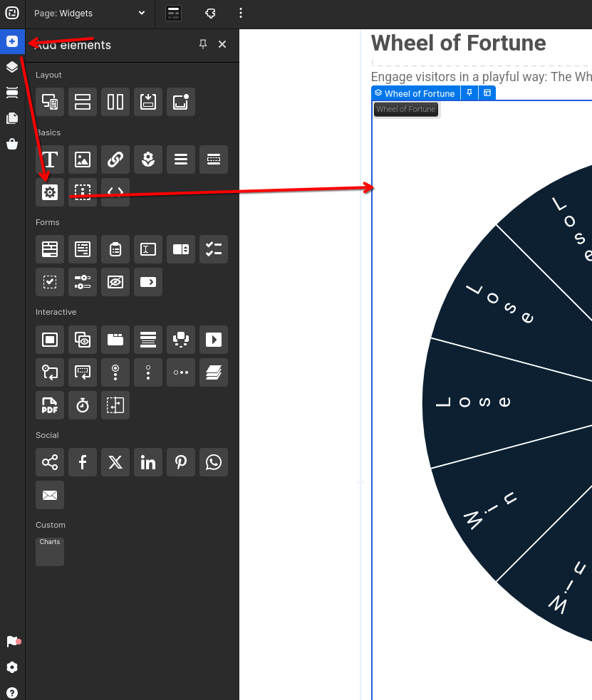Add the WhatsApp share element
This screenshot has height=700, width=592.
214,462
